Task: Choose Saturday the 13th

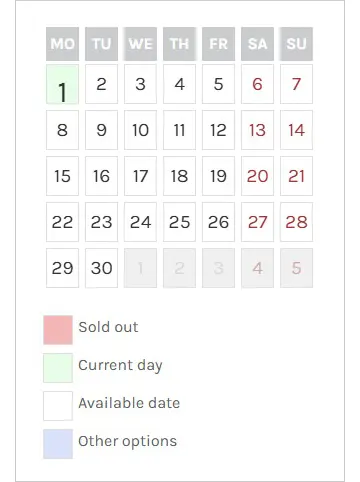Action: pyautogui.click(x=257, y=130)
